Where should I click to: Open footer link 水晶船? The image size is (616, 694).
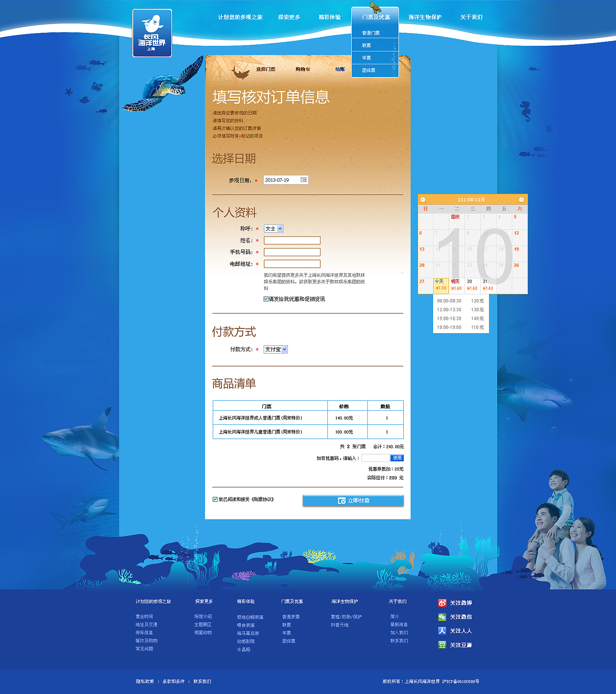[244, 650]
